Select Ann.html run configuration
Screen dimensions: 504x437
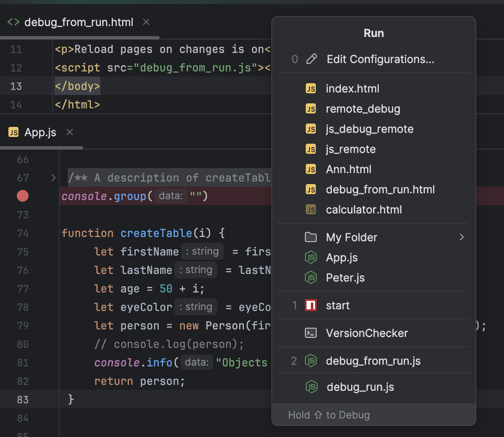(x=349, y=169)
